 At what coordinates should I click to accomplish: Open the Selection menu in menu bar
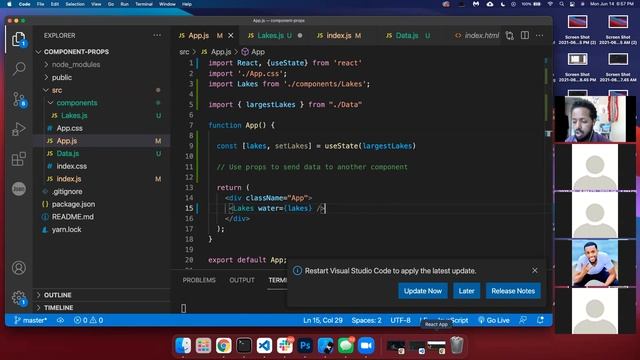(x=75, y=4)
